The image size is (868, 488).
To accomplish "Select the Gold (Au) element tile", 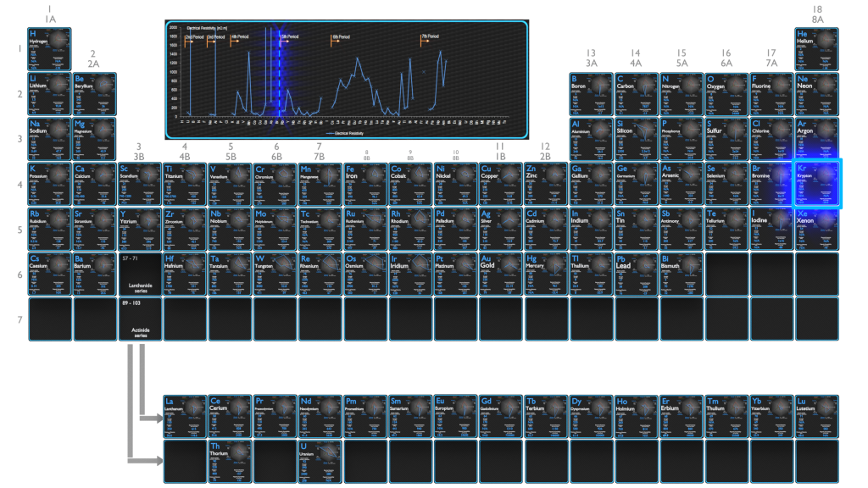I will (x=500, y=274).
